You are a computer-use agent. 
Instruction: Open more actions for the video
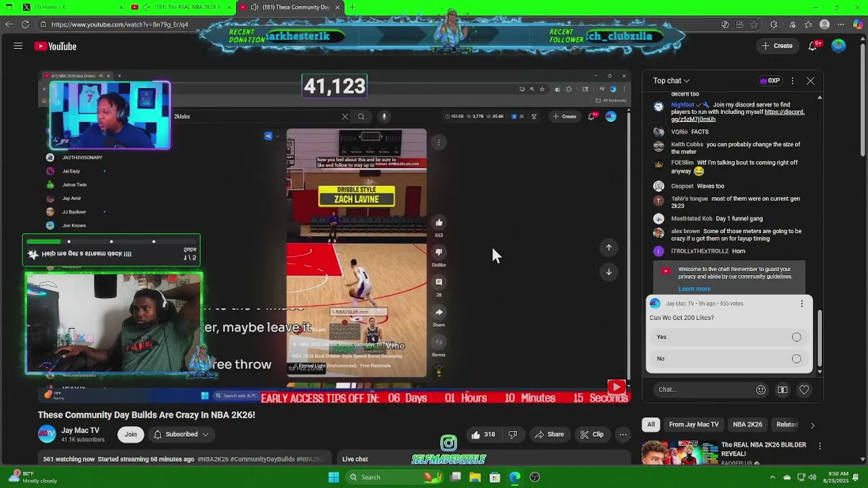click(623, 434)
